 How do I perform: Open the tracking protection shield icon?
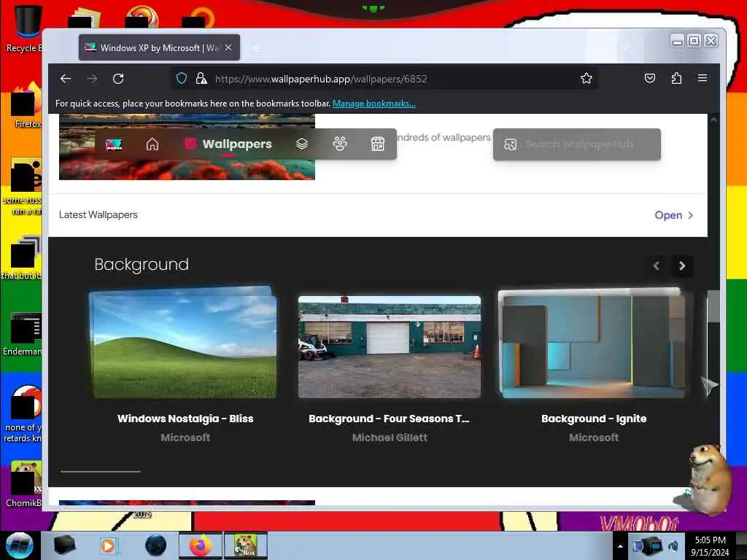point(182,79)
